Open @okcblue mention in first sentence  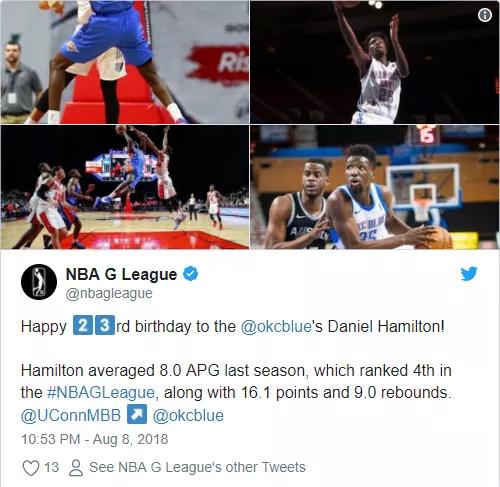[276, 326]
